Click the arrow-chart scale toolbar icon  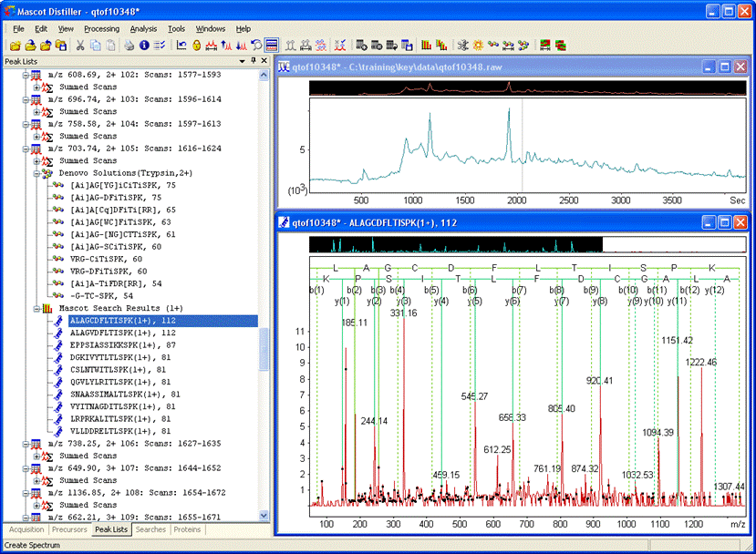pos(181,46)
